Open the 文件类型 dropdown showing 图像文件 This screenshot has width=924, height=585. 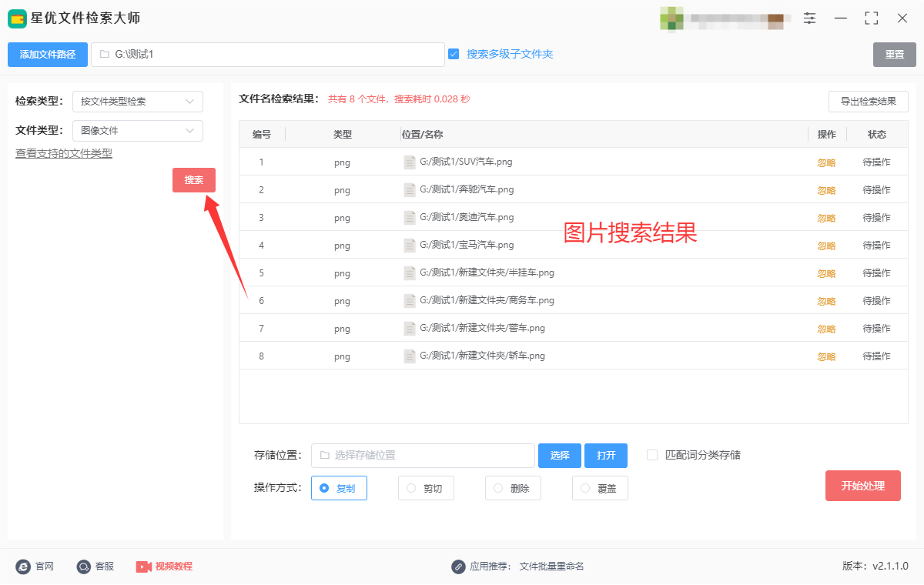tap(138, 131)
